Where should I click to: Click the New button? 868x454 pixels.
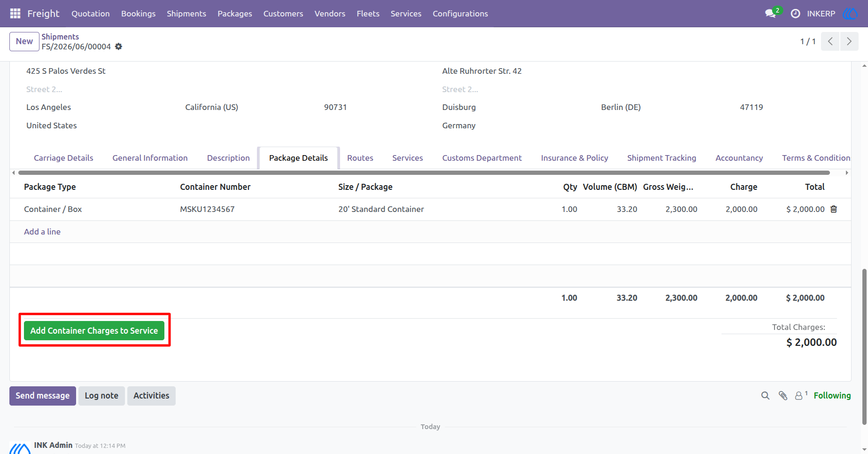[x=24, y=41]
